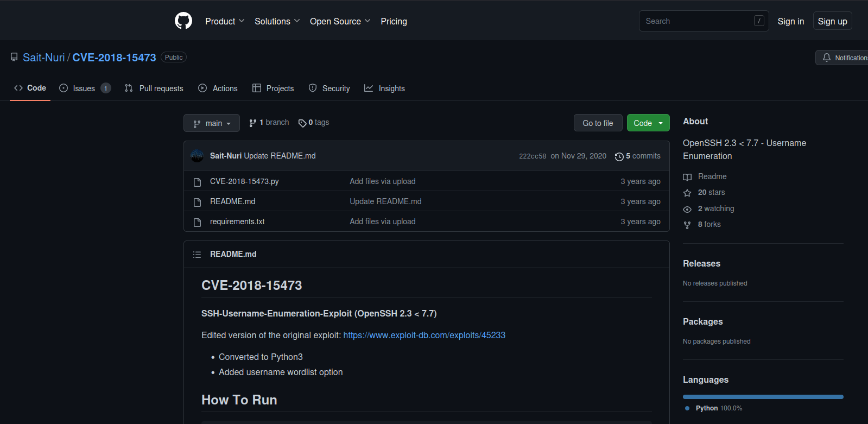Open the Sait-Nuri owner profile link

(x=44, y=58)
